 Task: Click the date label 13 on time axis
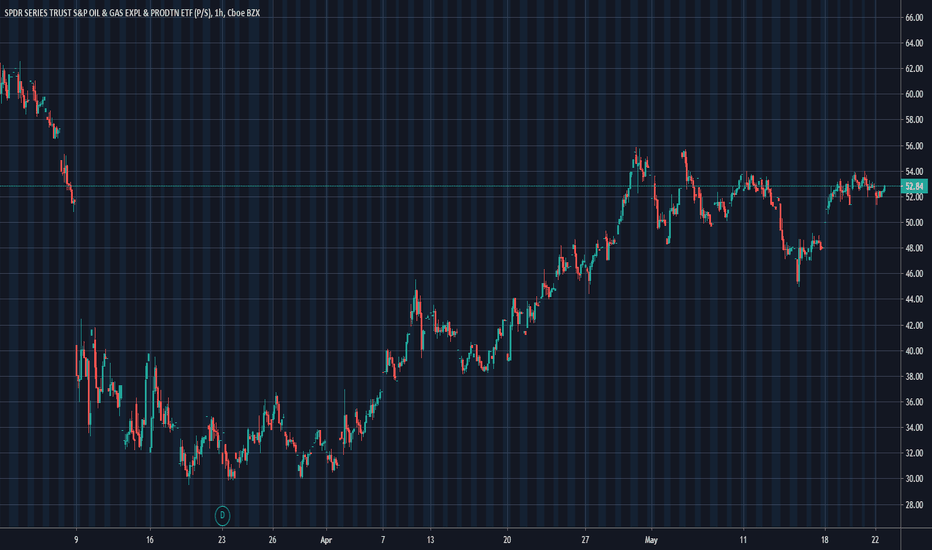pos(430,540)
